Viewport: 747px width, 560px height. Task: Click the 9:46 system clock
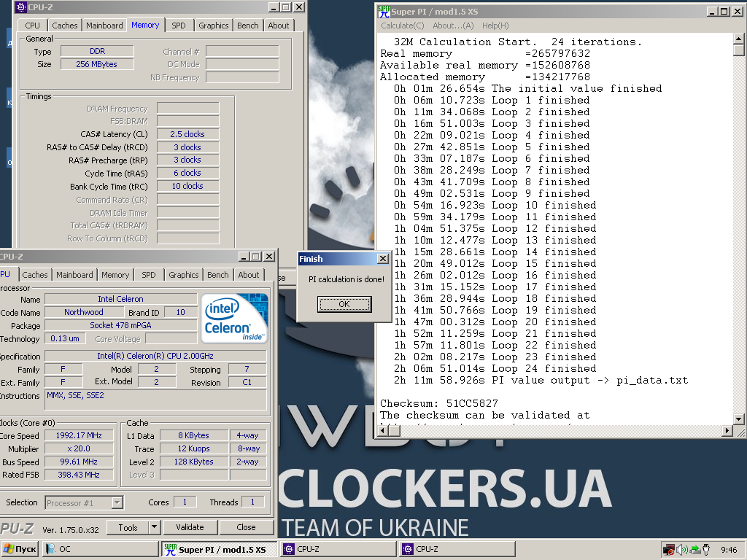pos(729,550)
